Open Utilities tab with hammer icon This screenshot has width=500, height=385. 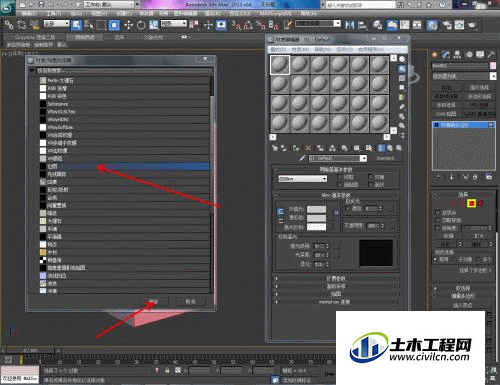491,54
